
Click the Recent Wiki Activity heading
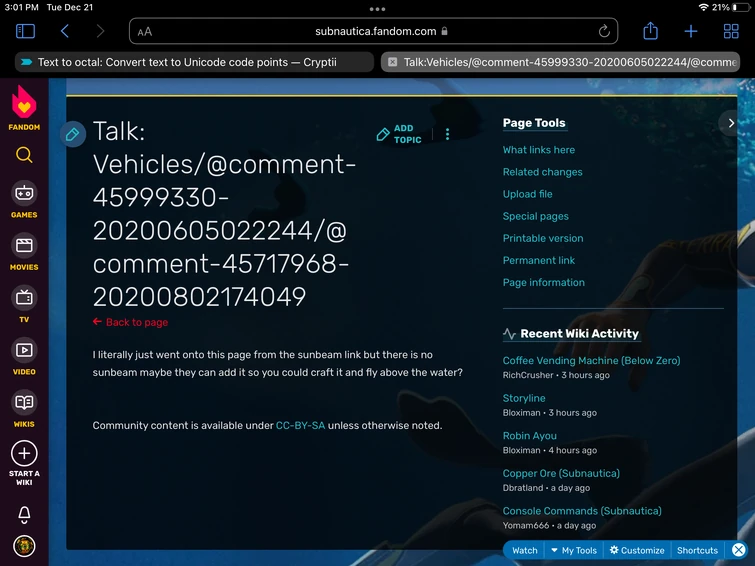[x=579, y=333]
